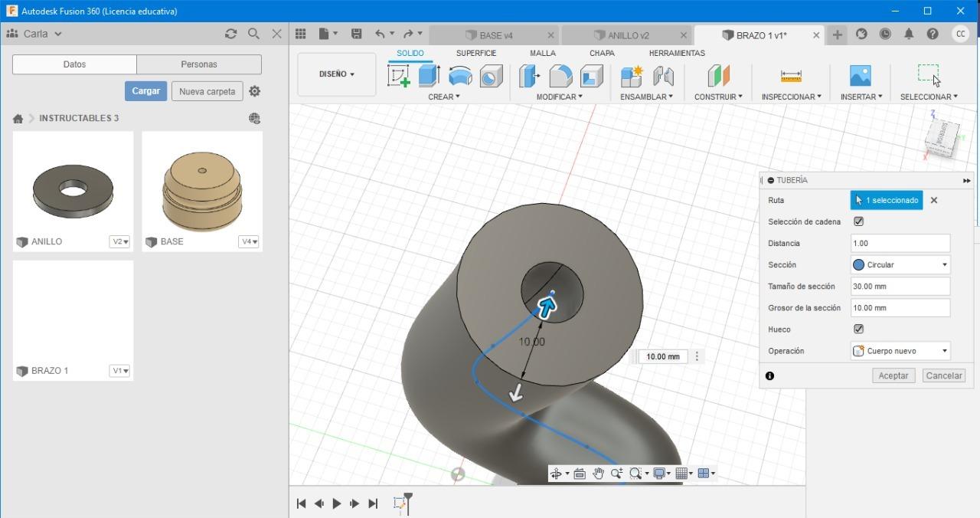Open the Extensions icon
Screen dimensions: 980x518
861,34
